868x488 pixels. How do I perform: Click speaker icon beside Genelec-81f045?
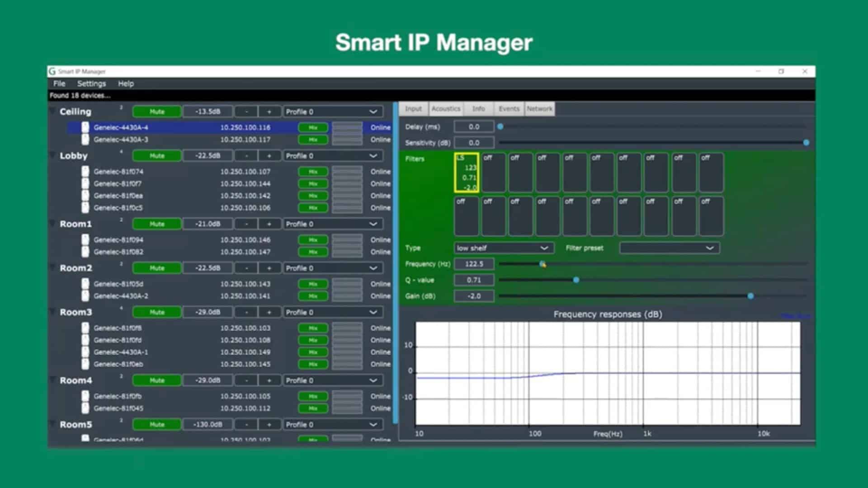(x=85, y=408)
